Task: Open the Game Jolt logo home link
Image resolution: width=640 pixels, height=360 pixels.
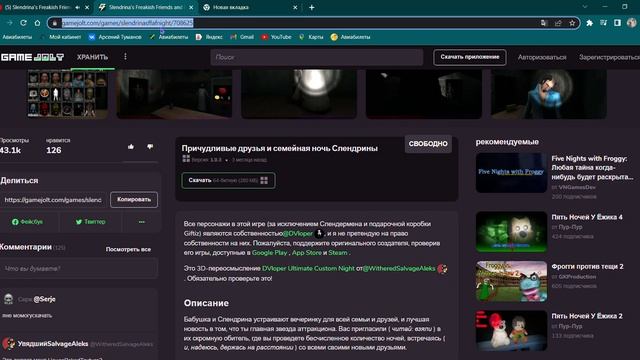Action: [32, 57]
